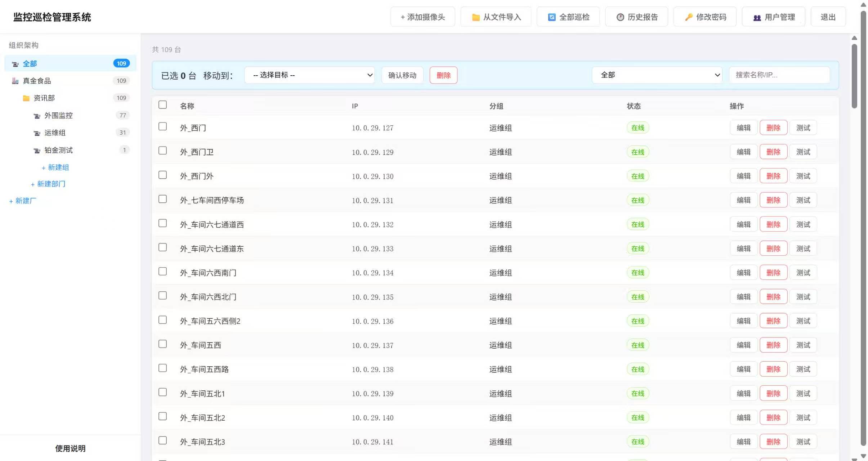Image resolution: width=868 pixels, height=461 pixels.
Task: Click 测试 for 外_西门外
Action: [x=803, y=176]
